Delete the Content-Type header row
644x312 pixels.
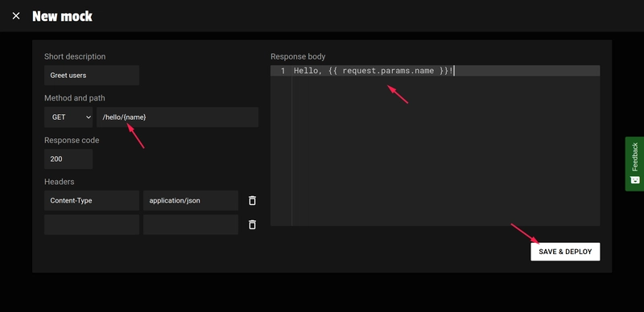tap(252, 200)
